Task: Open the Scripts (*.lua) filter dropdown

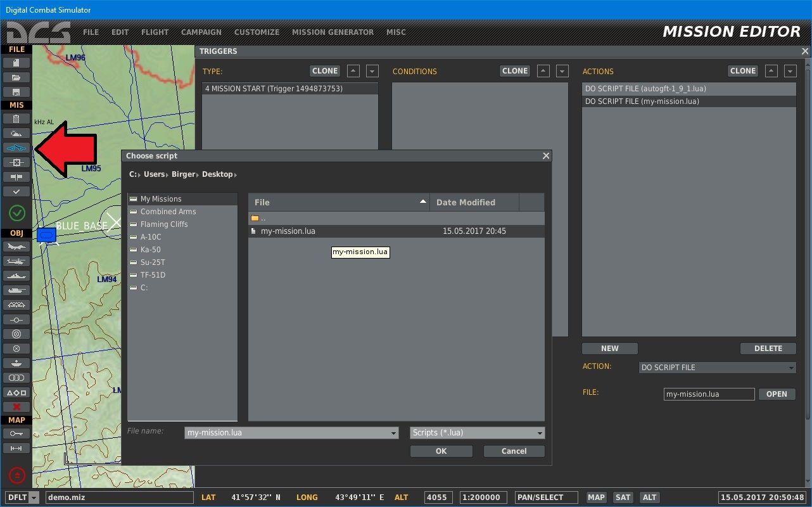Action: point(478,433)
